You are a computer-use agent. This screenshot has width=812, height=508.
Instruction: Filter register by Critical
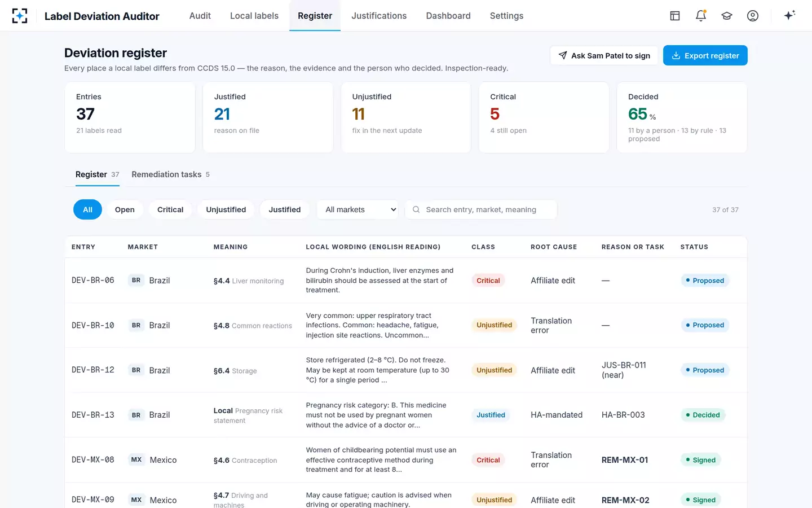[170, 209]
